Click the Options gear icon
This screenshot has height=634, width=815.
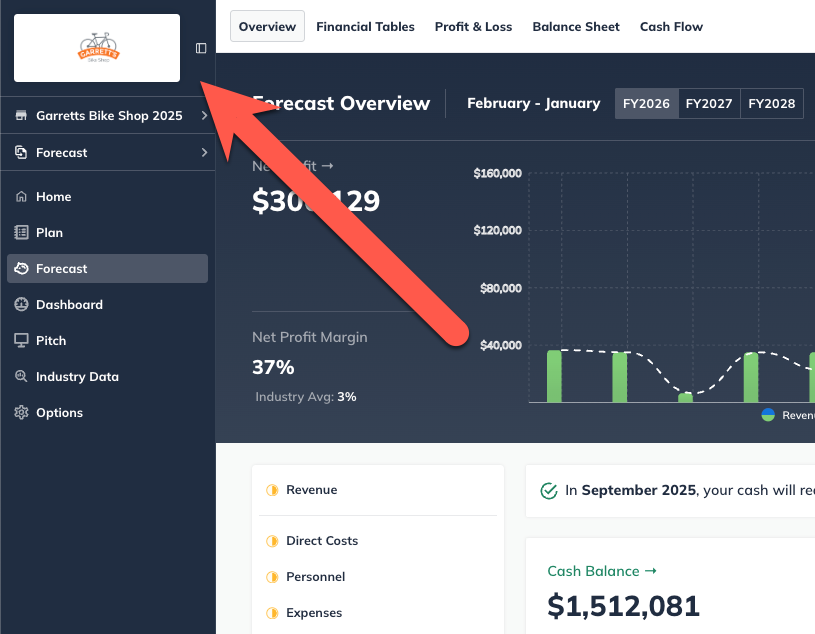(x=21, y=413)
